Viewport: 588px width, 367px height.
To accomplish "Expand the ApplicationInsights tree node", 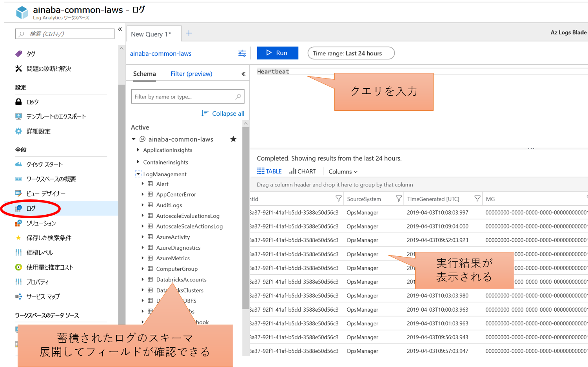I will (x=138, y=150).
